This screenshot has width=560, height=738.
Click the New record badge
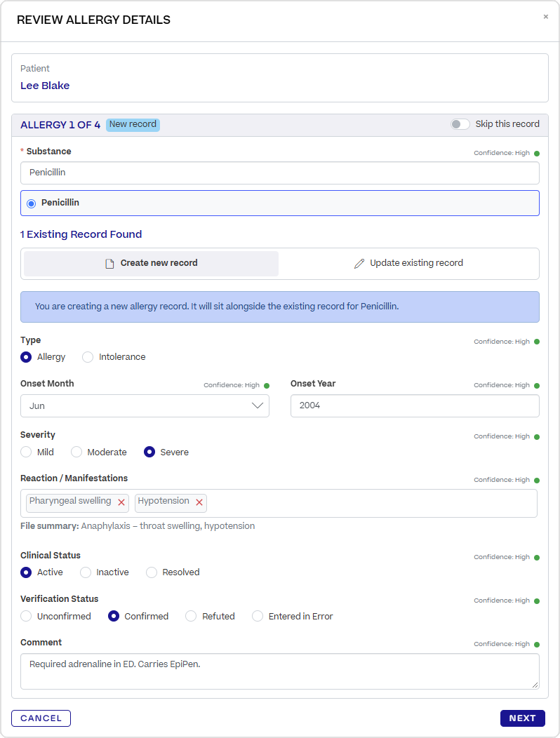point(133,124)
